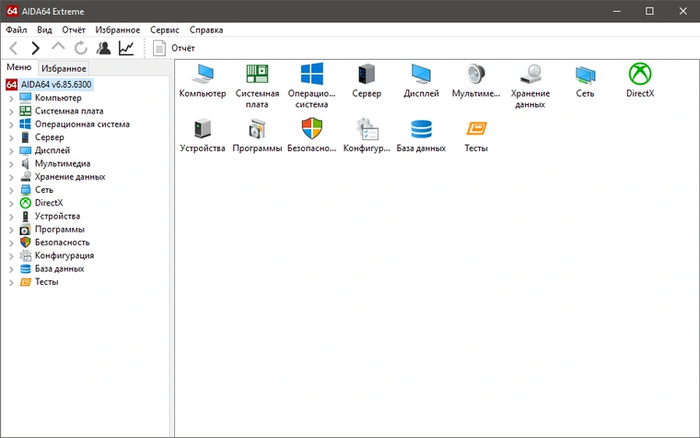Image resolution: width=700 pixels, height=438 pixels.
Task: Expand the Операционная система tree node
Action: point(11,125)
